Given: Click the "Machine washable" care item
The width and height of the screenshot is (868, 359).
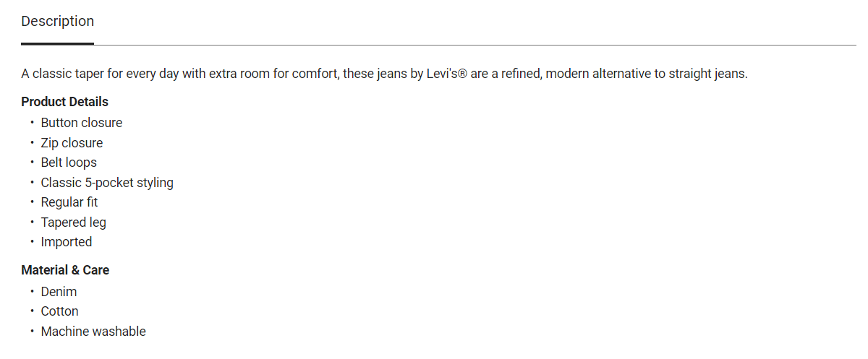Looking at the screenshot, I should (93, 332).
